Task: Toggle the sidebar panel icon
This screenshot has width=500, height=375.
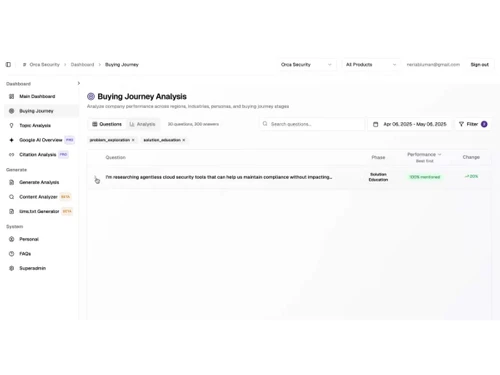Action: coord(8,64)
